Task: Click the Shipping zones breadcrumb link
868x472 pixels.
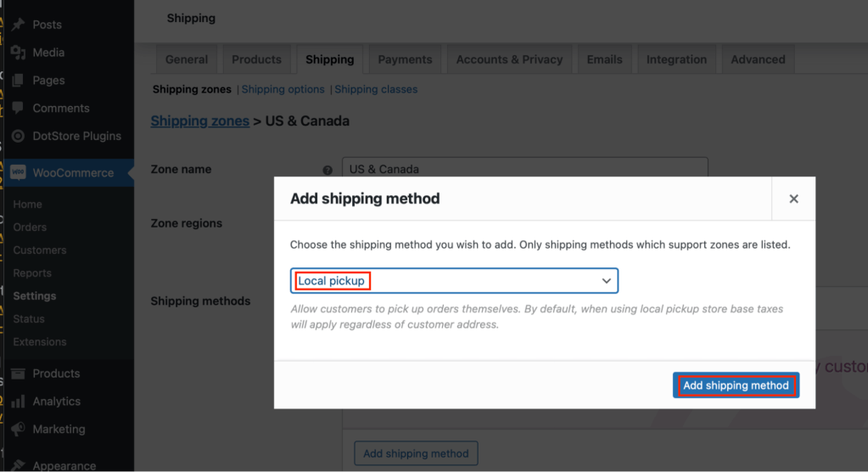Action: (200, 121)
